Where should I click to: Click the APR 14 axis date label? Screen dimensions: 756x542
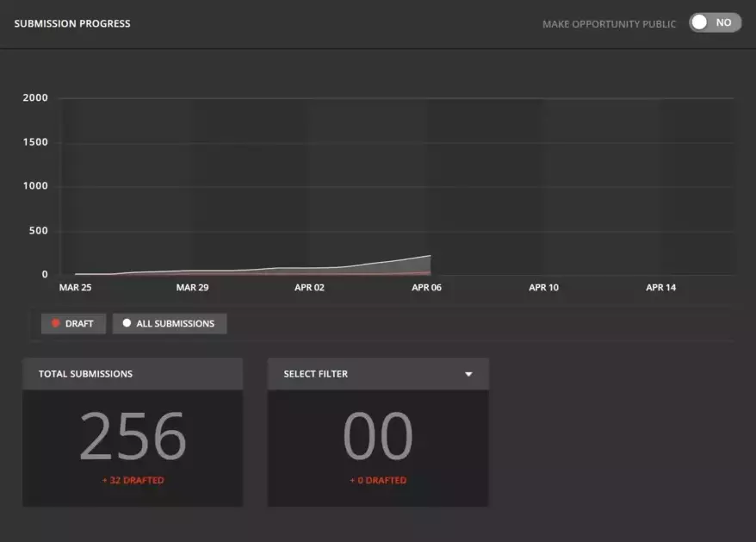click(x=661, y=288)
